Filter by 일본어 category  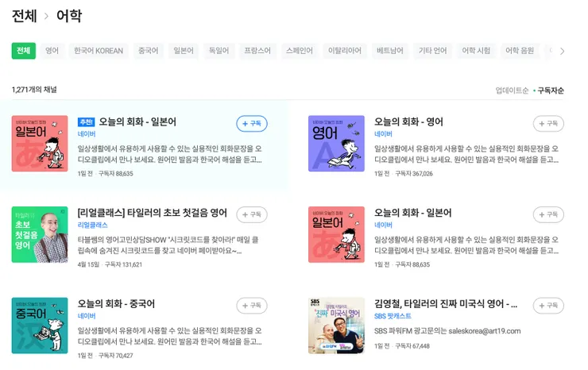click(x=184, y=51)
